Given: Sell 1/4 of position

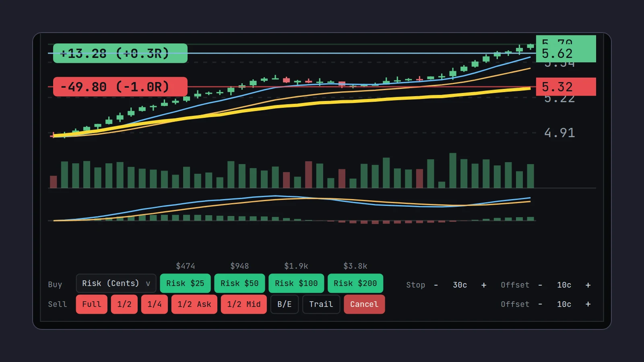Looking at the screenshot, I should pos(155,304).
